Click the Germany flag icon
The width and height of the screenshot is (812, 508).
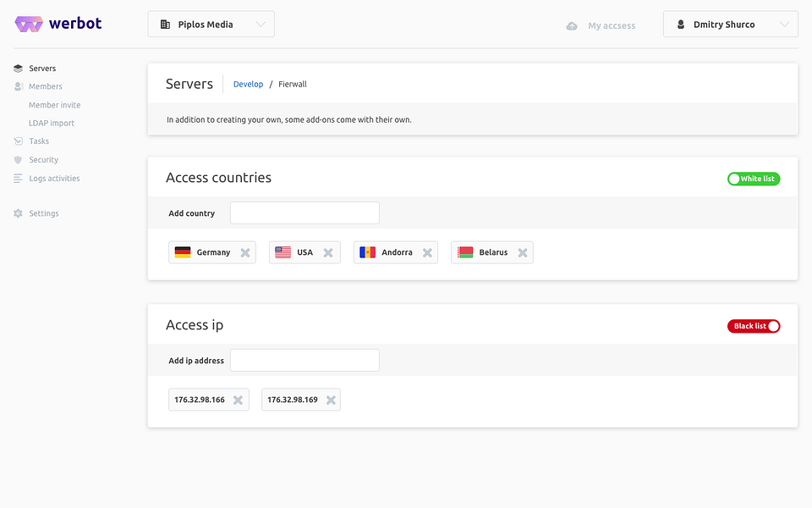point(183,252)
